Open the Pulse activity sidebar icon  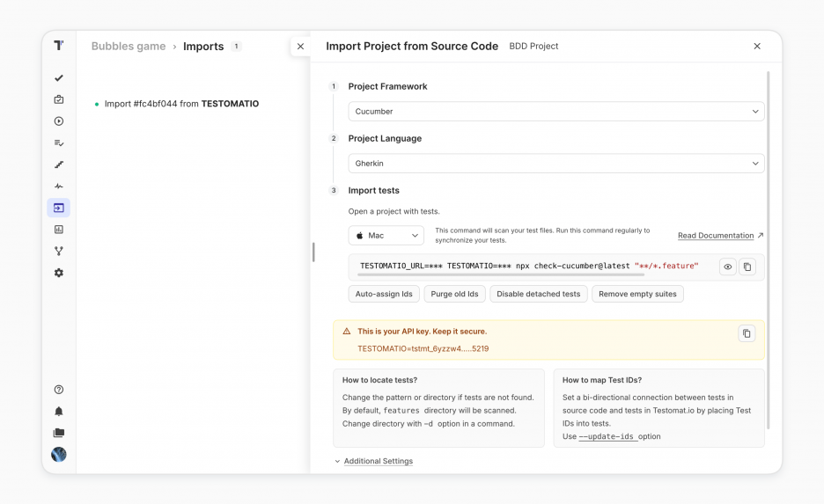point(59,186)
